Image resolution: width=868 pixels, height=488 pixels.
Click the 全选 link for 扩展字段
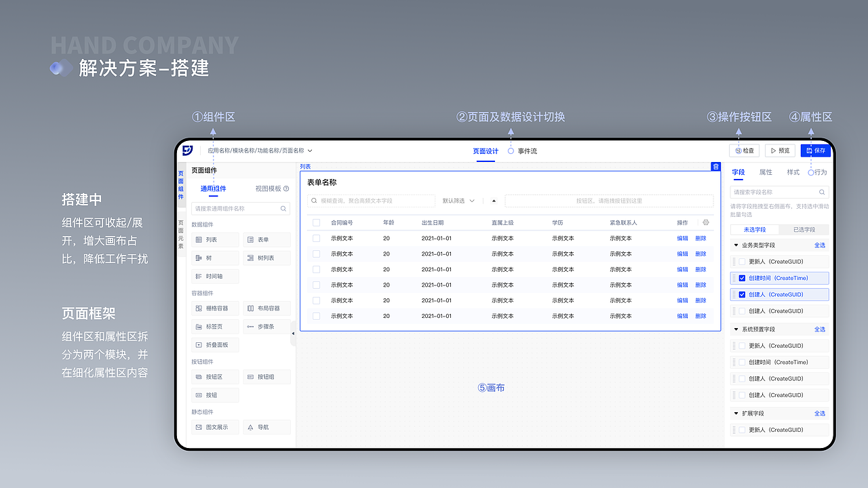pos(820,413)
